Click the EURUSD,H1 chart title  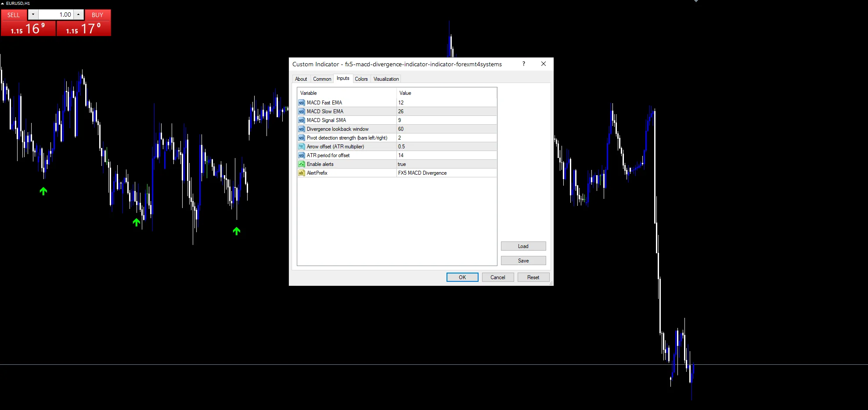coord(18,3)
